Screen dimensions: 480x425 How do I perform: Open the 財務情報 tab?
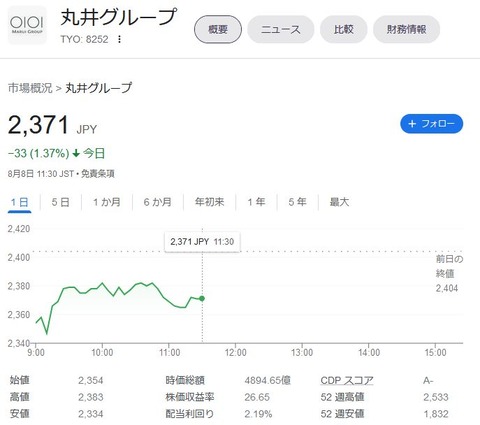click(406, 29)
